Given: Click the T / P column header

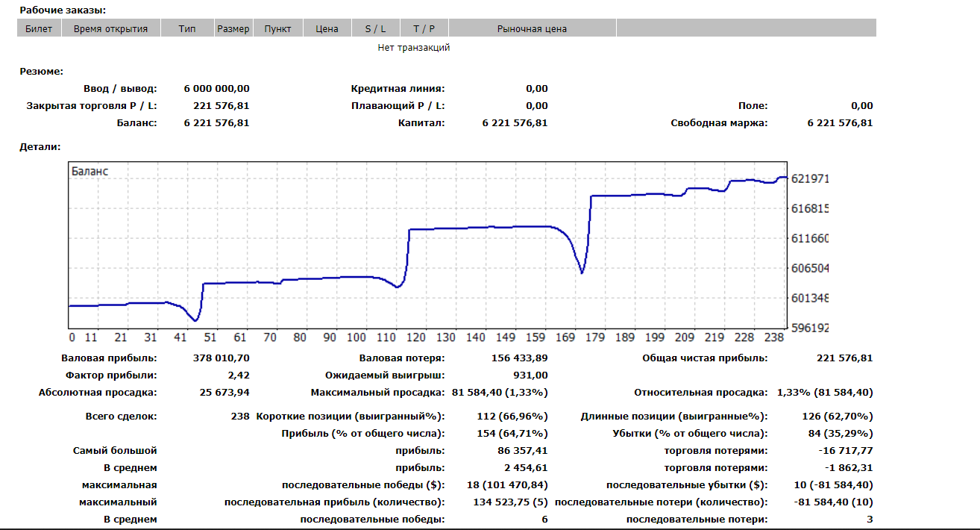Looking at the screenshot, I should (424, 29).
